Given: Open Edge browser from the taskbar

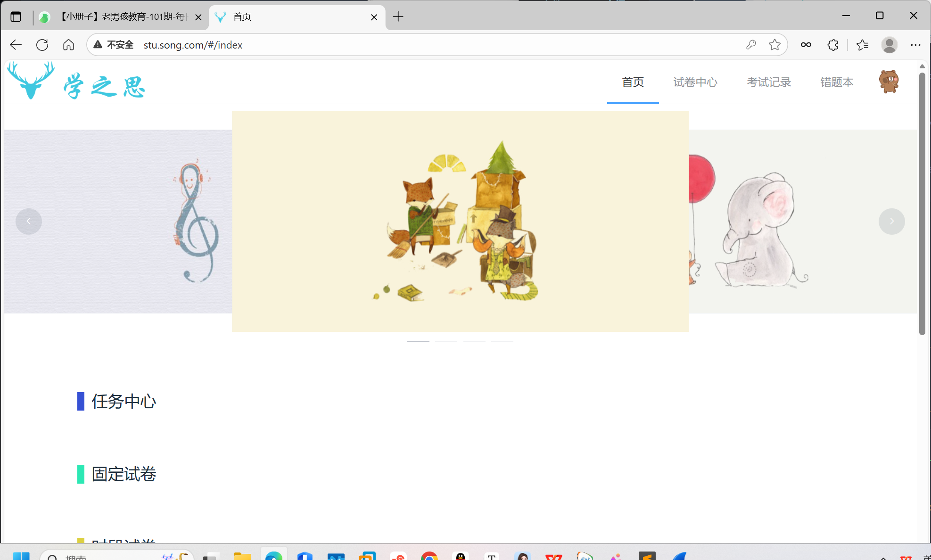Looking at the screenshot, I should 273,556.
